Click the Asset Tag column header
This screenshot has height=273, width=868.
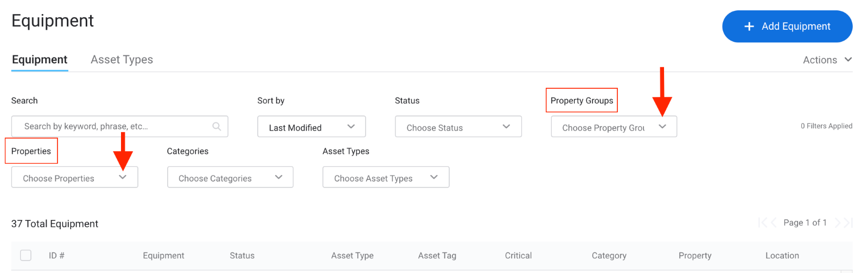tap(437, 256)
